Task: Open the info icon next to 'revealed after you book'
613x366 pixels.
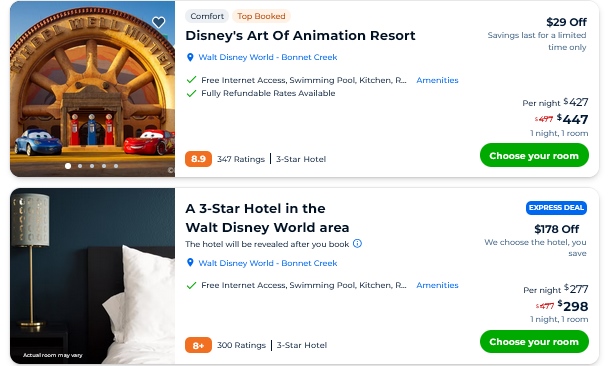Action: tap(357, 244)
